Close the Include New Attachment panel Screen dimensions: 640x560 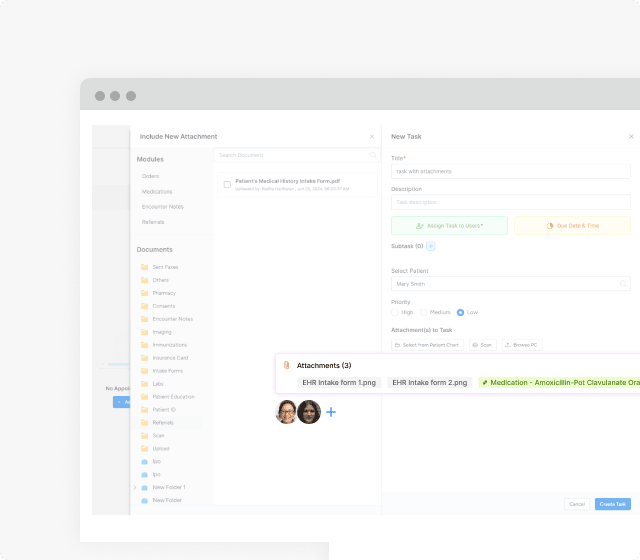(x=372, y=136)
